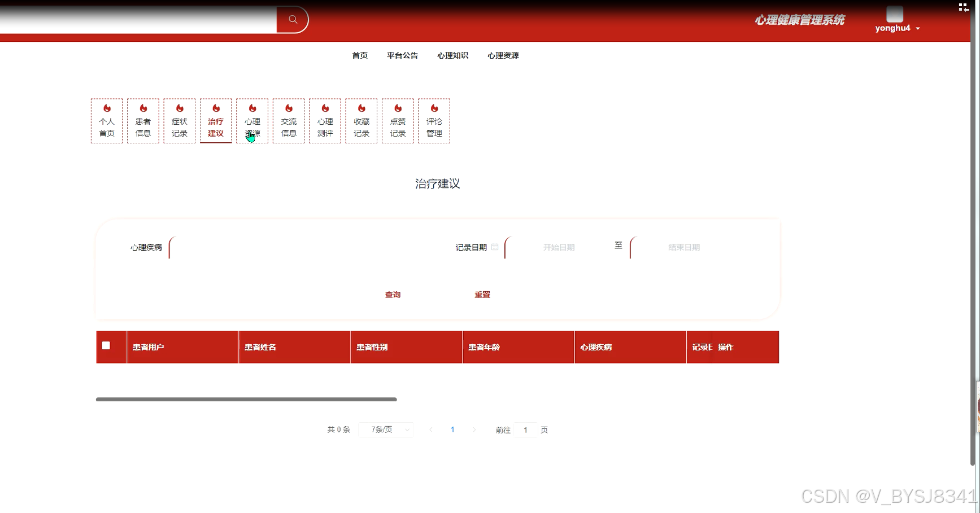
Task: Open 心理测评 flame icon tile
Action: [325, 121]
